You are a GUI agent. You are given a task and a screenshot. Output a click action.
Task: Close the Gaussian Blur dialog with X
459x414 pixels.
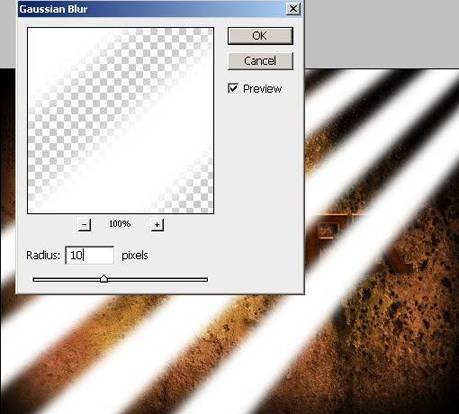(293, 9)
